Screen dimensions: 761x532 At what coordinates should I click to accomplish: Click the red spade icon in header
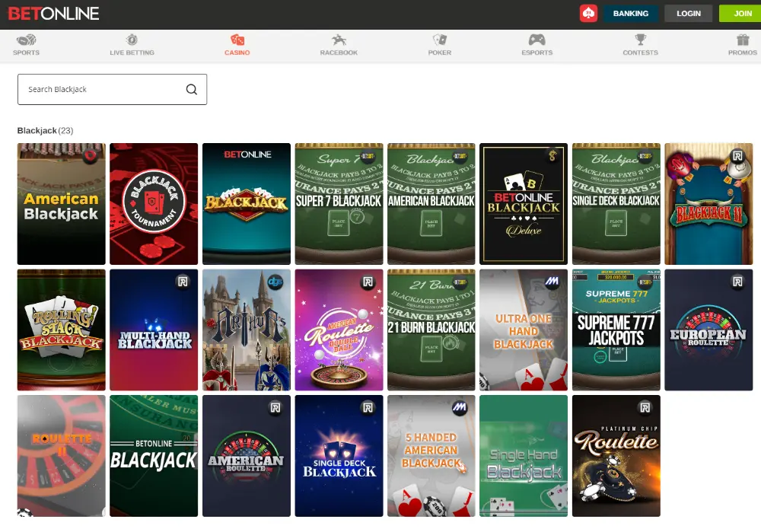pos(588,14)
